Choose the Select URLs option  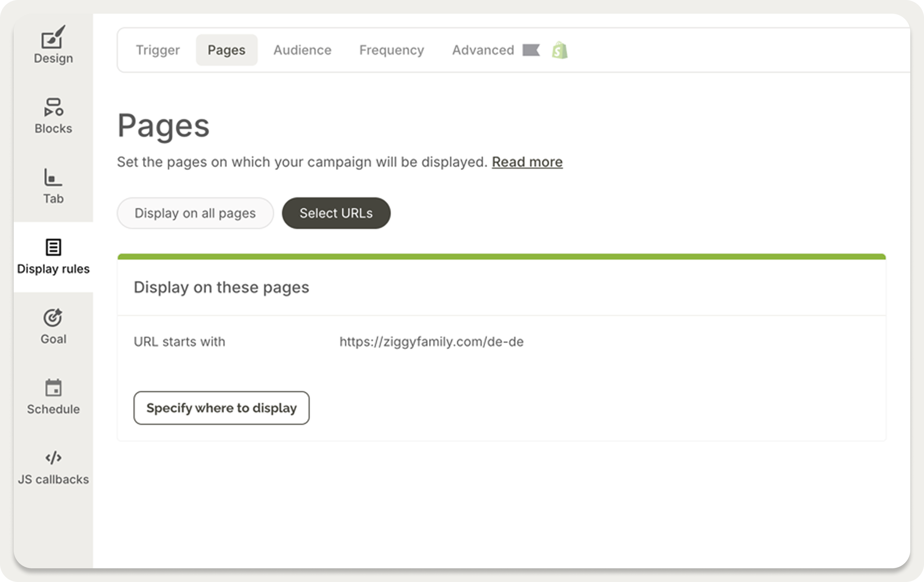[336, 213]
